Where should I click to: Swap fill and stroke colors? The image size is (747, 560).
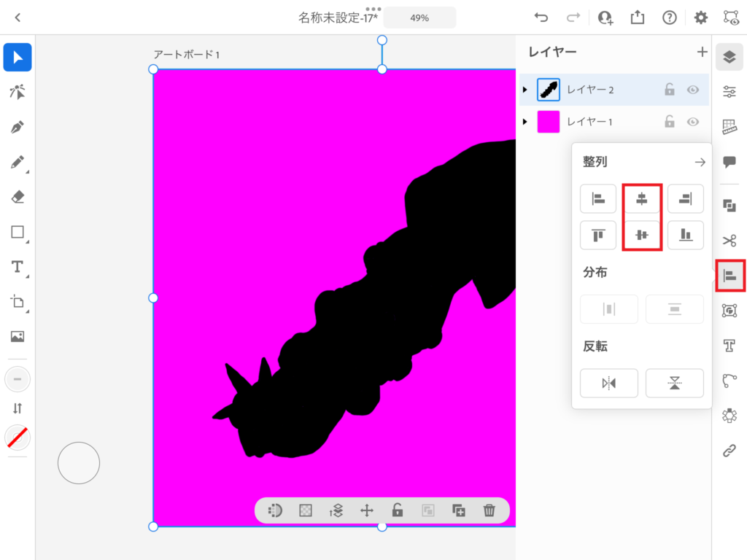point(18,408)
